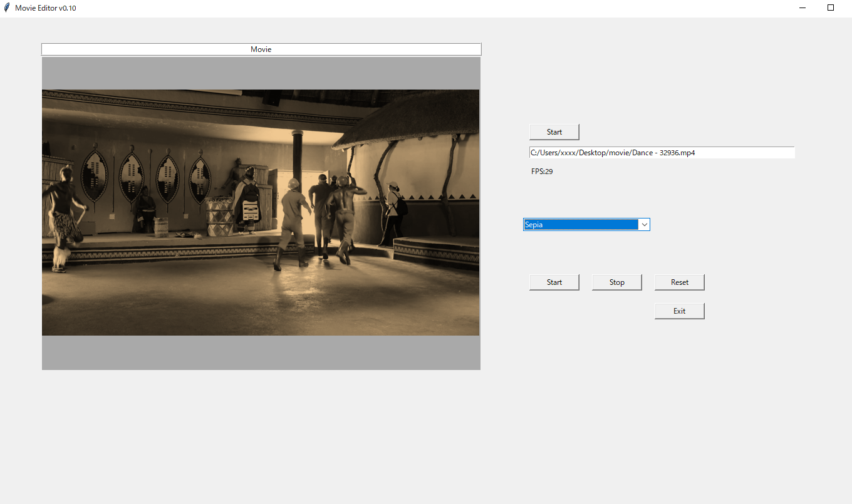Reset the movie with the Reset button

tap(680, 282)
